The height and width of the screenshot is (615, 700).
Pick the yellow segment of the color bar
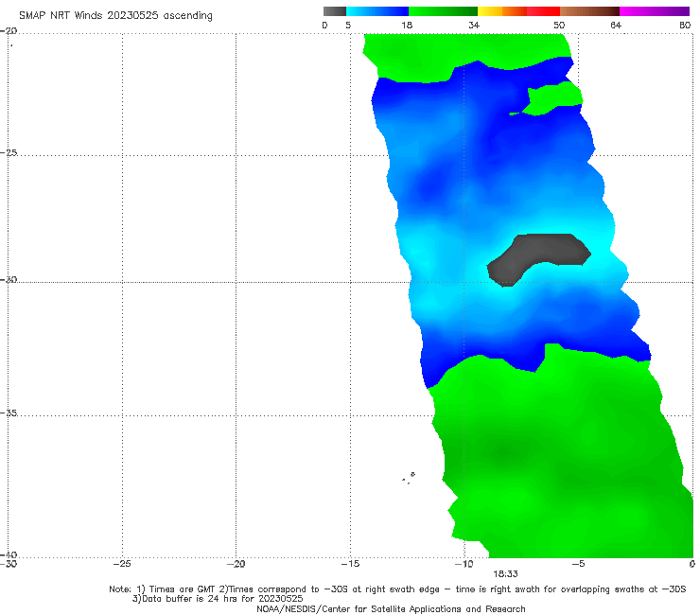pos(490,11)
